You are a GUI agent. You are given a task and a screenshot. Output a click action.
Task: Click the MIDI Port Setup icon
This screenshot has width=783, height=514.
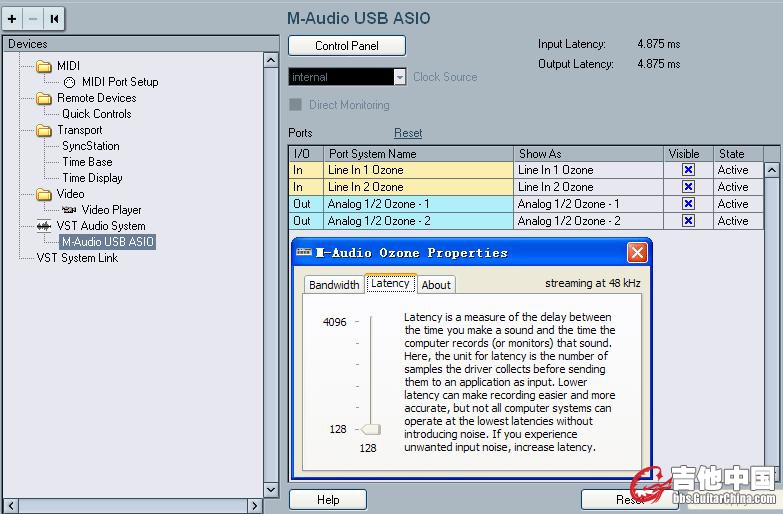[x=69, y=82]
